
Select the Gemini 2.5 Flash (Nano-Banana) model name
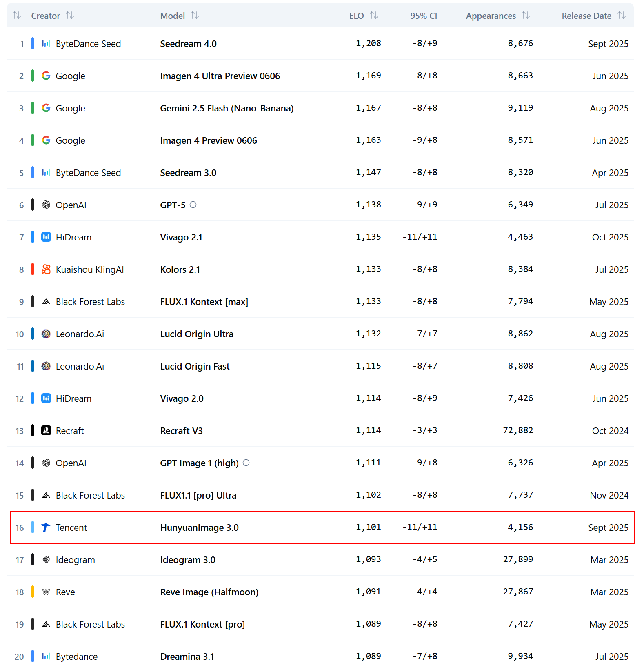point(227,108)
